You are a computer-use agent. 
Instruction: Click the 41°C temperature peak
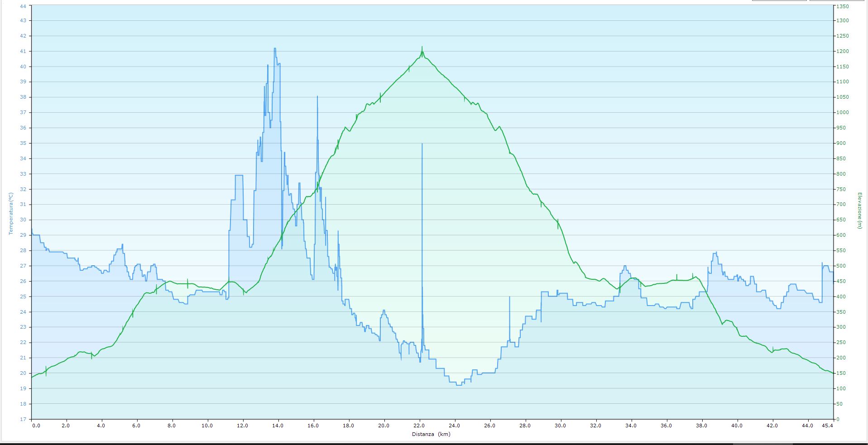click(x=275, y=49)
